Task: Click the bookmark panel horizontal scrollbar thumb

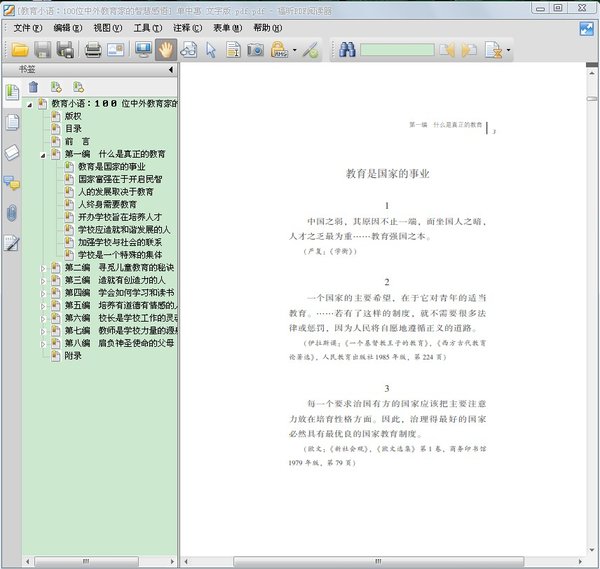Action: point(86,561)
